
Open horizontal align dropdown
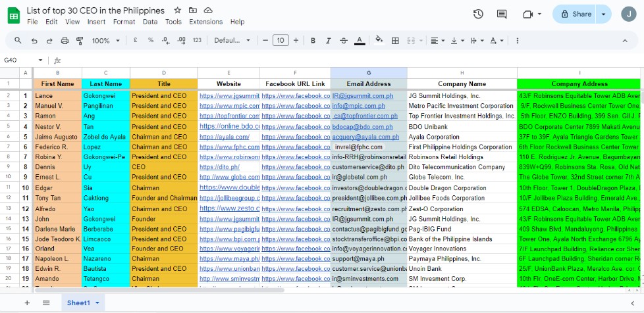pos(438,40)
